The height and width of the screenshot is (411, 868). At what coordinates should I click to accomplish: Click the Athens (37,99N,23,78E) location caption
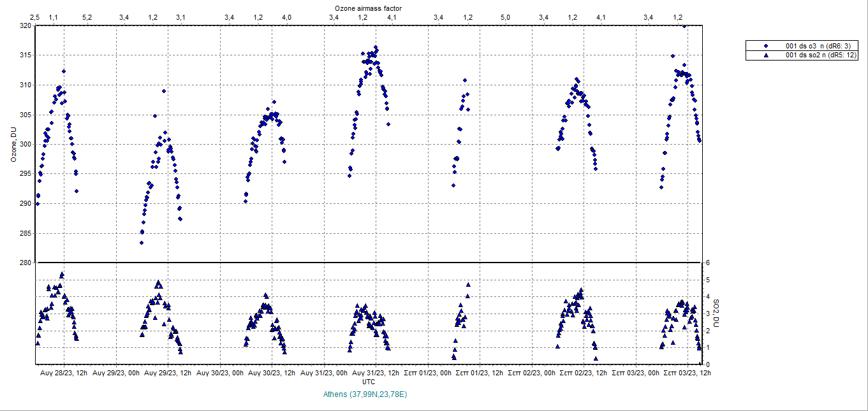(x=365, y=394)
